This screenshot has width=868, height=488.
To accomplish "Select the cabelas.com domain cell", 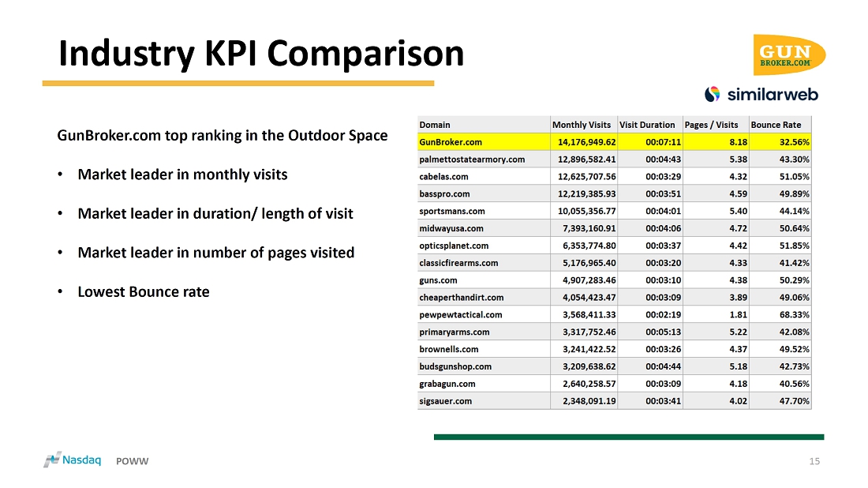I will pyautogui.click(x=484, y=176).
